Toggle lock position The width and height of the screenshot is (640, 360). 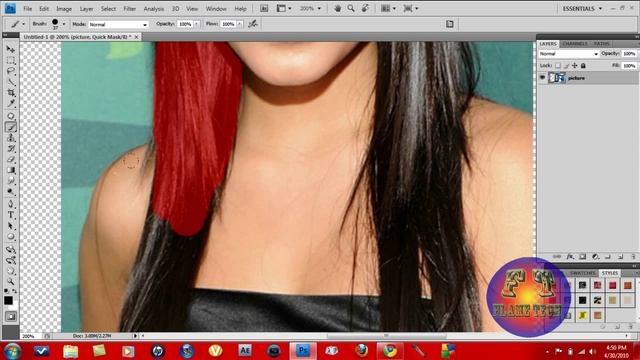coord(575,65)
